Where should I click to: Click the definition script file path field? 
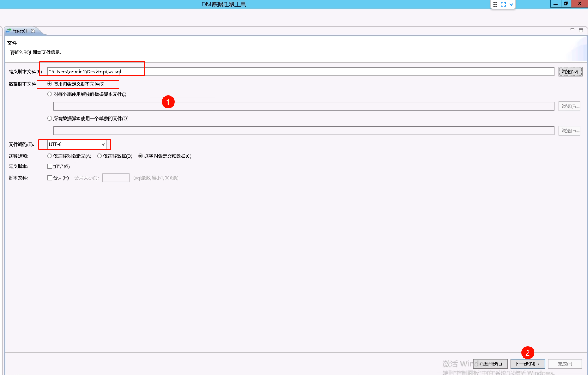tap(300, 72)
